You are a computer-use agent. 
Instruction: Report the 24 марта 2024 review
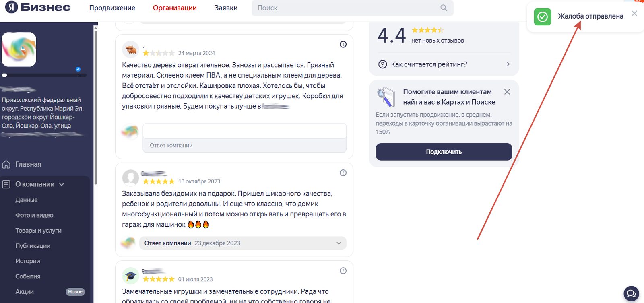pos(343,44)
